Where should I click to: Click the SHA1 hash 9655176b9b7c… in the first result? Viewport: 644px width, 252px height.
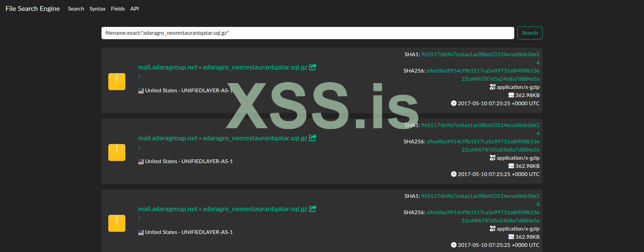[480, 54]
